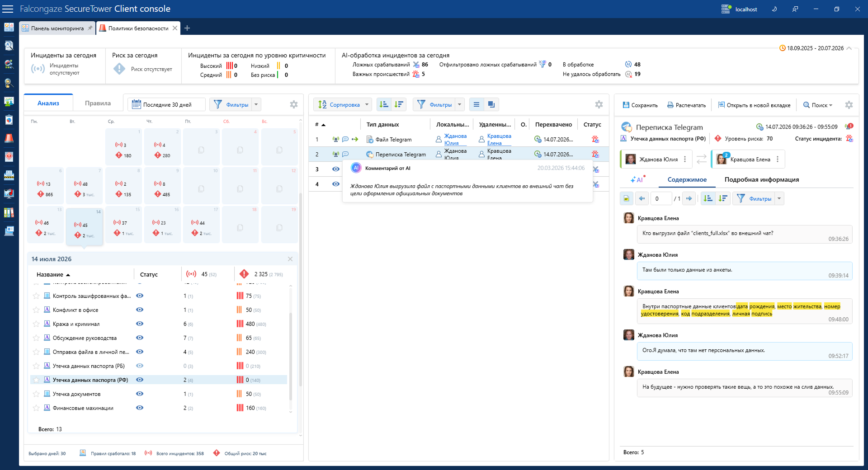
Task: Toggle visibility for Финансовые махинации rule
Action: [x=140, y=408]
